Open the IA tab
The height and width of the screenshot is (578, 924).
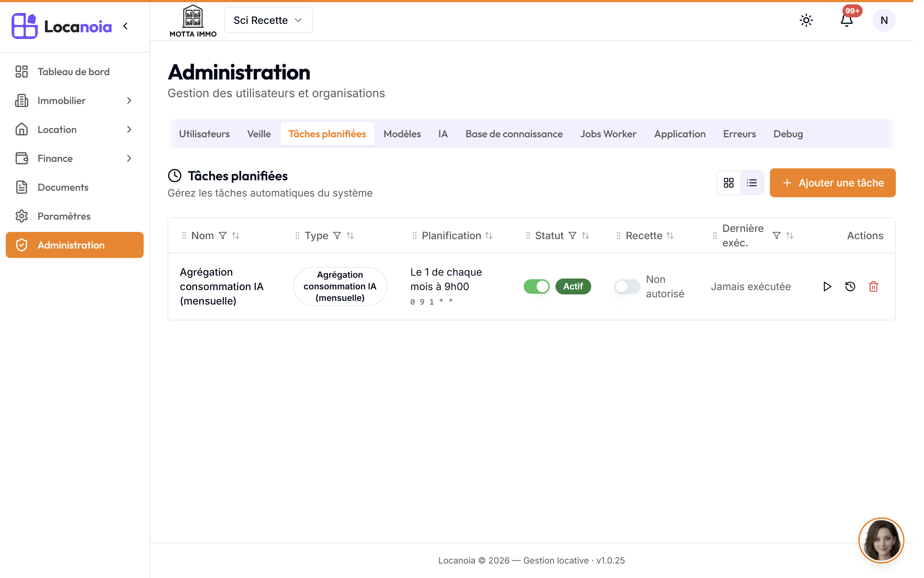pyautogui.click(x=443, y=134)
